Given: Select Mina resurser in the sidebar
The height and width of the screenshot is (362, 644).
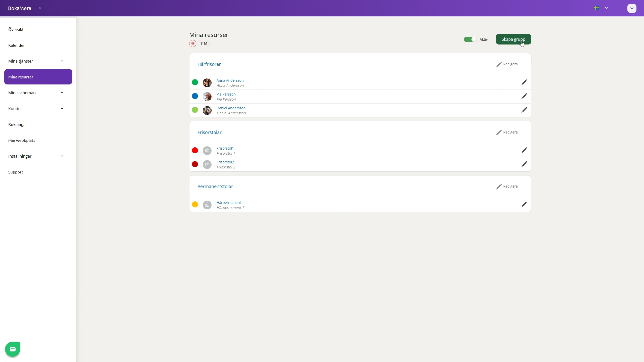Looking at the screenshot, I should point(38,77).
